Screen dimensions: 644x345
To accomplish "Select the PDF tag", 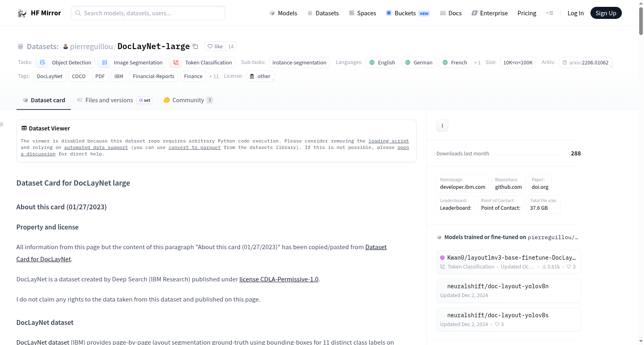I will pyautogui.click(x=100, y=76).
